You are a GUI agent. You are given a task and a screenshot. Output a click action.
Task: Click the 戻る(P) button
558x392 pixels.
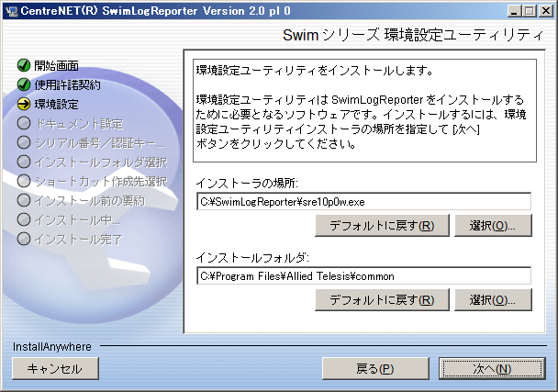pos(375,369)
